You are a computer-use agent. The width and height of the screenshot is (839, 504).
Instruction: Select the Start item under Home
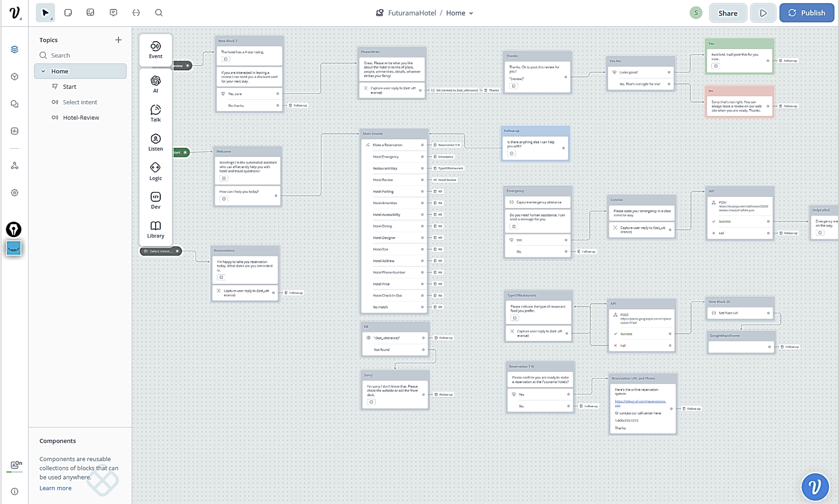click(x=69, y=87)
